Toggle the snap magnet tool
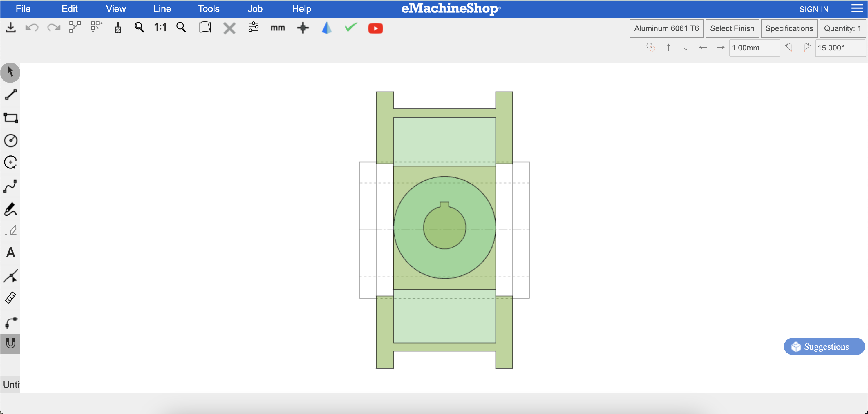The image size is (868, 414). (10, 343)
